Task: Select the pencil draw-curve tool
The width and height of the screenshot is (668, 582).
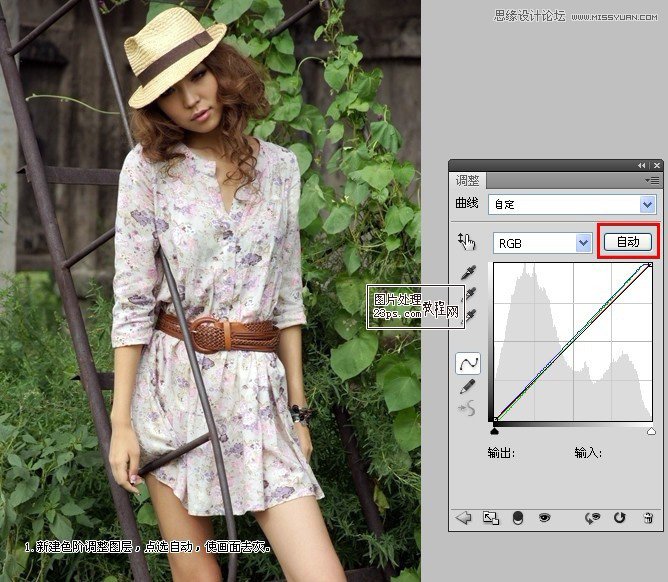Action: (x=468, y=386)
